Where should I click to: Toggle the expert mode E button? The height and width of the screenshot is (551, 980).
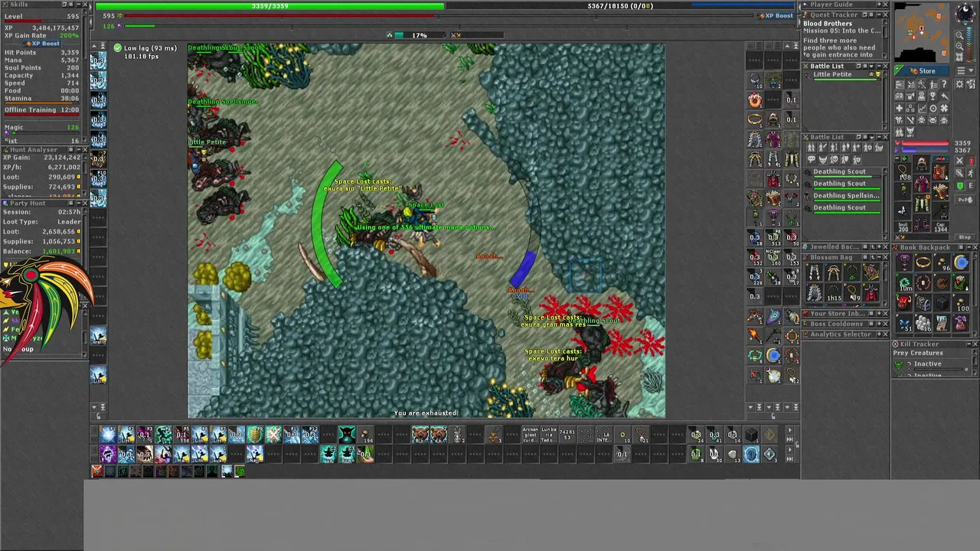tap(971, 186)
